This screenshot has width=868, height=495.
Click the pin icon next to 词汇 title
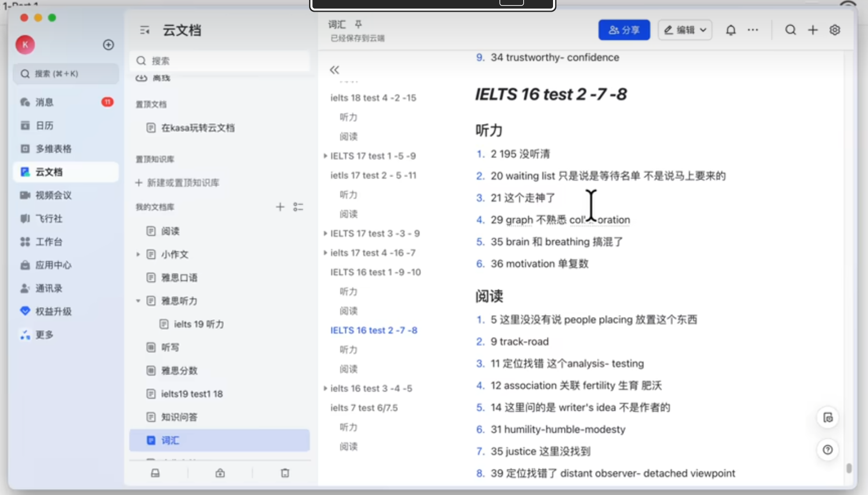point(358,24)
